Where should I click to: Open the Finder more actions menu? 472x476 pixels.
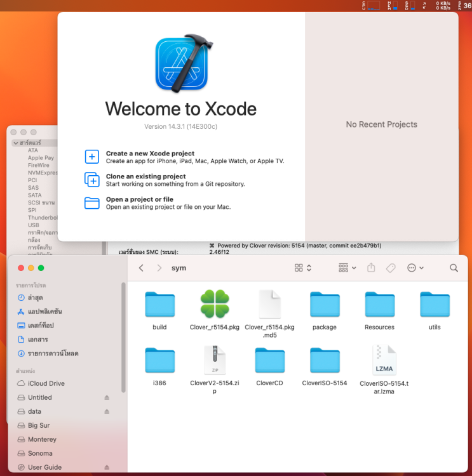pyautogui.click(x=415, y=268)
